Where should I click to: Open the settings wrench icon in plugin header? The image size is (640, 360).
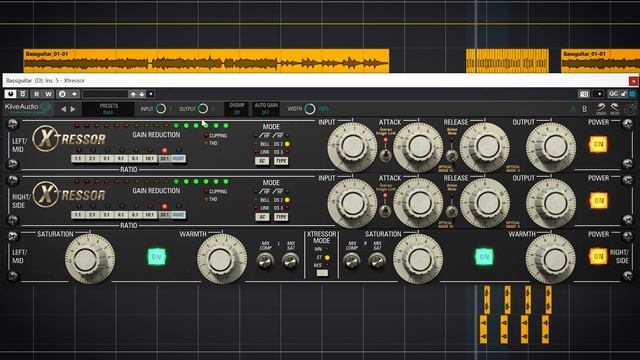pos(630,109)
